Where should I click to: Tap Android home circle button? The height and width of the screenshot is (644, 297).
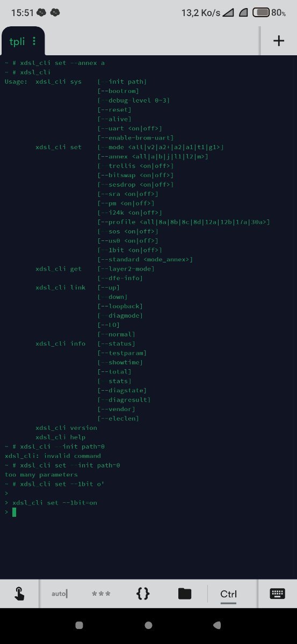(x=148, y=625)
